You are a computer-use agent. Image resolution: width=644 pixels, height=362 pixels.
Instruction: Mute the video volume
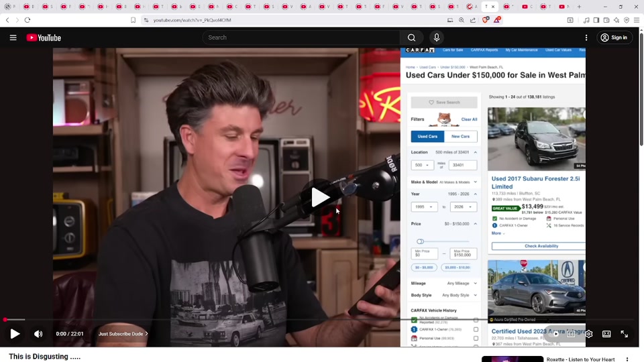(38, 334)
